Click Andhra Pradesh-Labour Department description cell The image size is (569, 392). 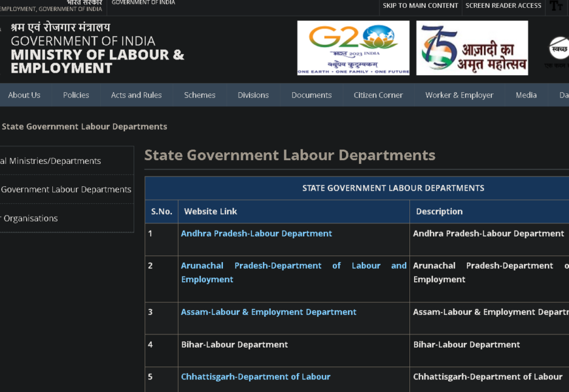tap(489, 239)
